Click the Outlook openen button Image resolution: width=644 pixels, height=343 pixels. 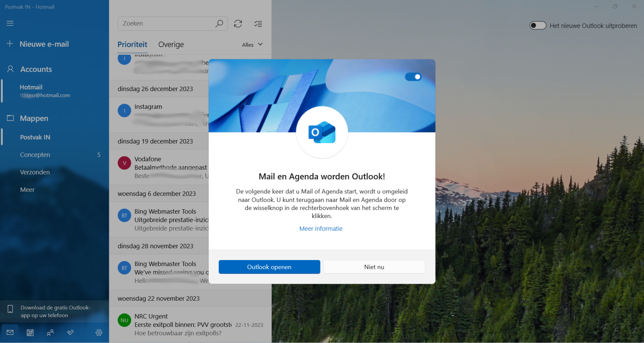[x=269, y=267]
